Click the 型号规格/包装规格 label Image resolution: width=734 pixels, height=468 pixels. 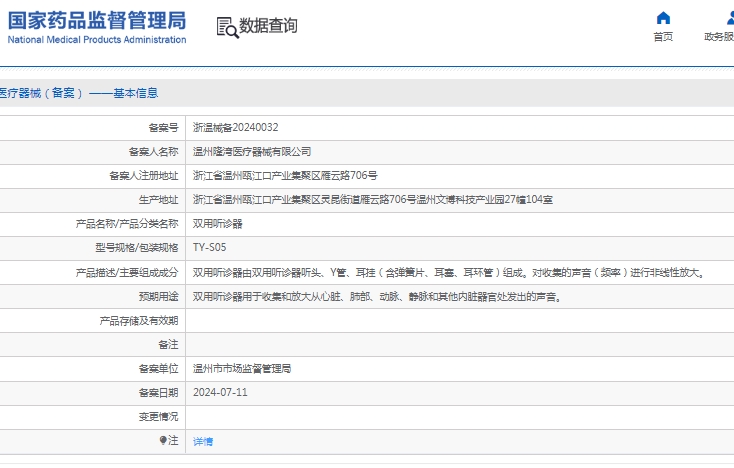pos(137,248)
